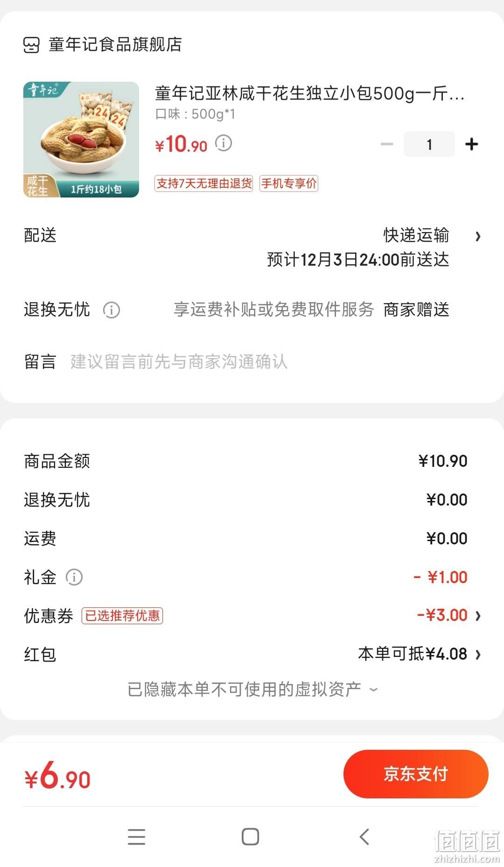504x867 pixels.
Task: Tap the Android home navigation icon
Action: [x=251, y=837]
